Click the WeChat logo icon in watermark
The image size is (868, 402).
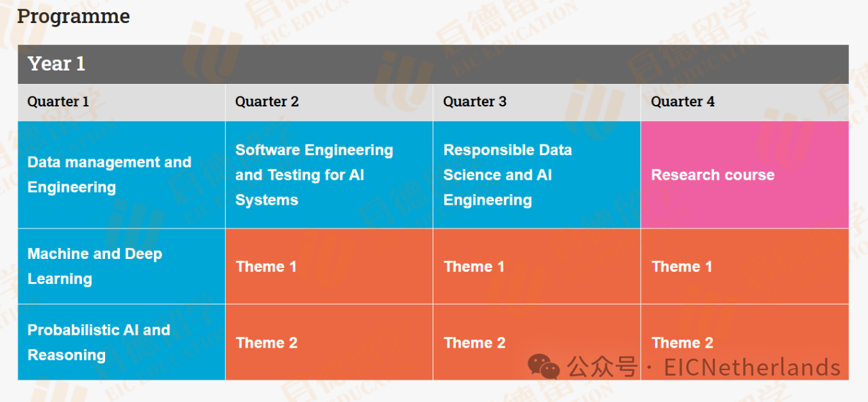(x=544, y=366)
